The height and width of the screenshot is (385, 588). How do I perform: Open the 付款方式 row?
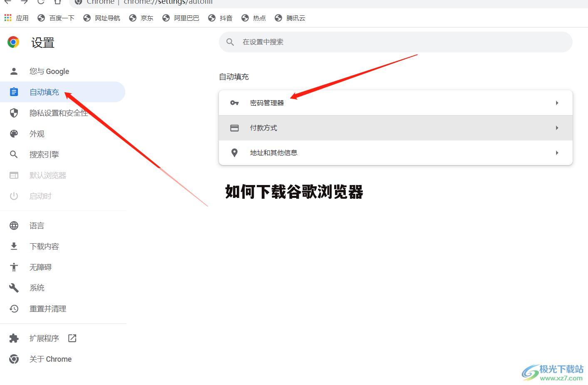(x=396, y=128)
